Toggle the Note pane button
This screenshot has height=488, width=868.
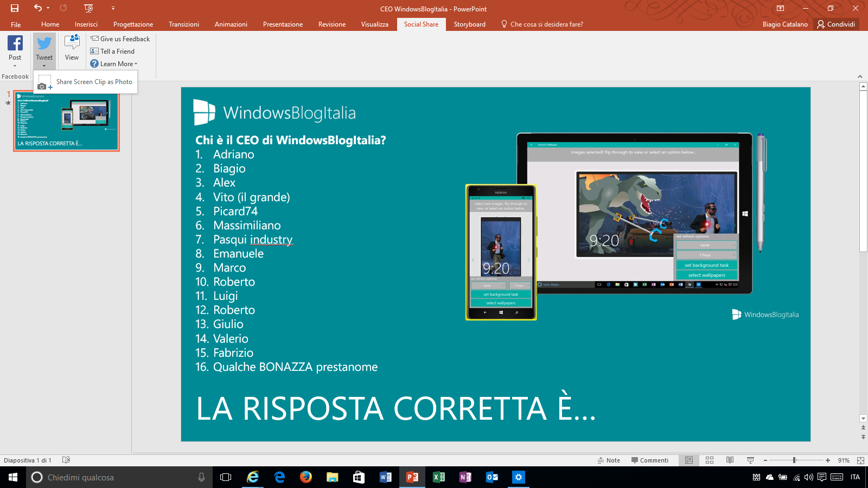tap(609, 460)
